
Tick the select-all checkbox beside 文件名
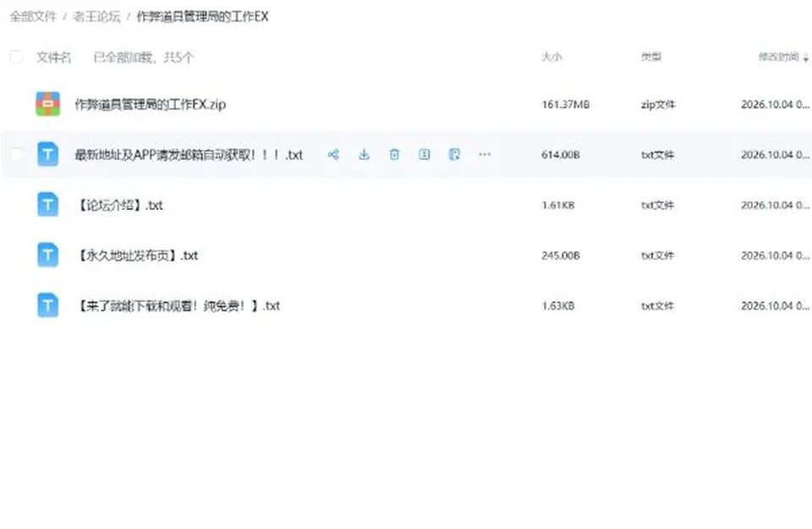pyautogui.click(x=16, y=57)
